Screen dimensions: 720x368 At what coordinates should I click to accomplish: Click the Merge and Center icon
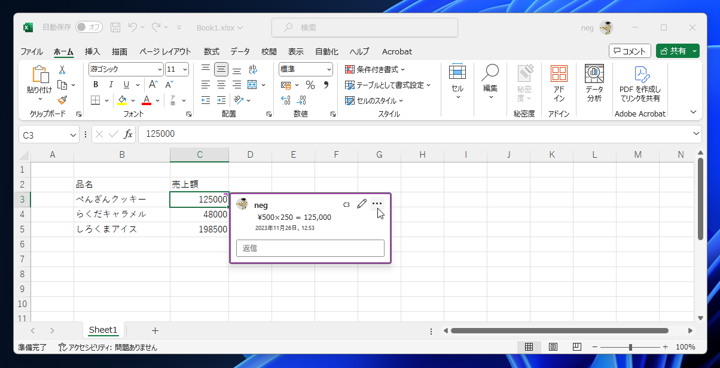click(x=252, y=85)
